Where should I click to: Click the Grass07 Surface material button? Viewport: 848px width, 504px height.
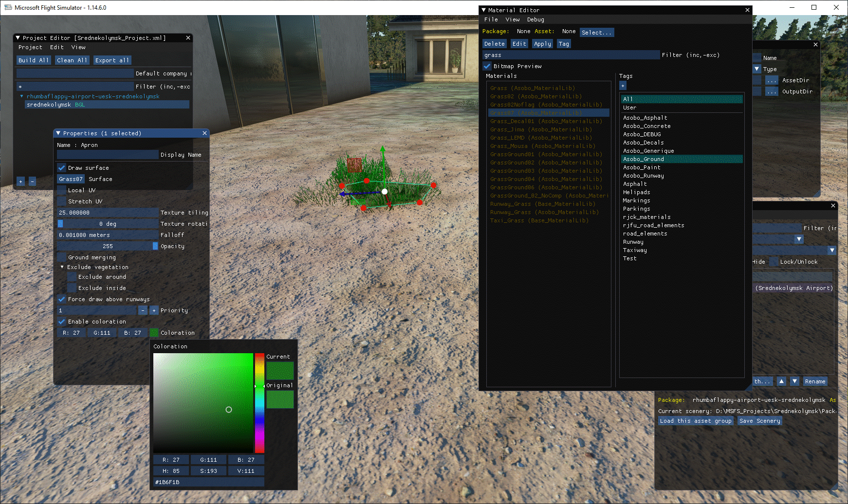[x=71, y=179]
